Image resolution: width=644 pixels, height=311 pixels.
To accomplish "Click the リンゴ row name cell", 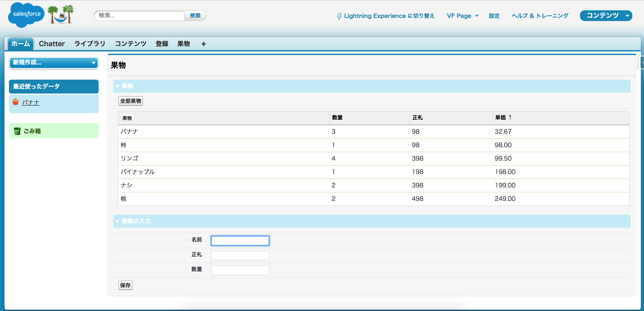I will click(x=129, y=158).
